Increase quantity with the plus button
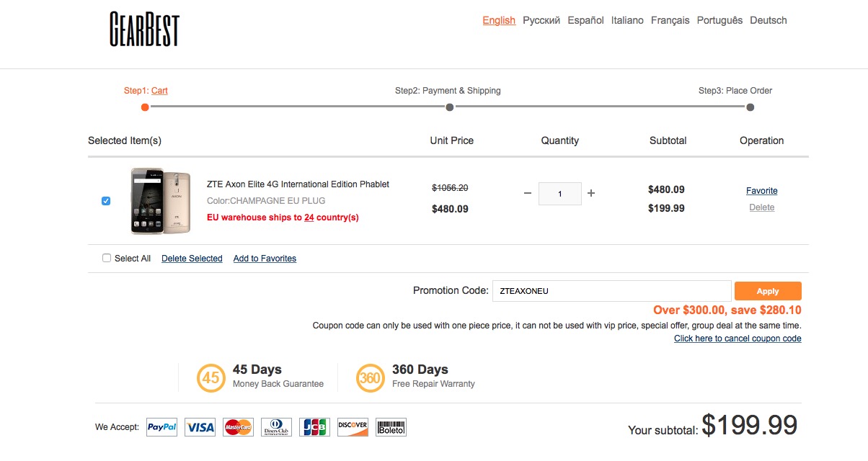The height and width of the screenshot is (461, 868). pos(591,193)
